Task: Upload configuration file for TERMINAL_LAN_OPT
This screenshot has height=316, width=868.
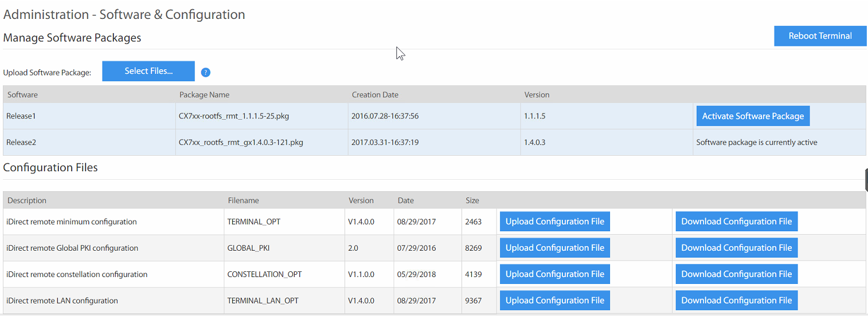Action: [x=554, y=301]
